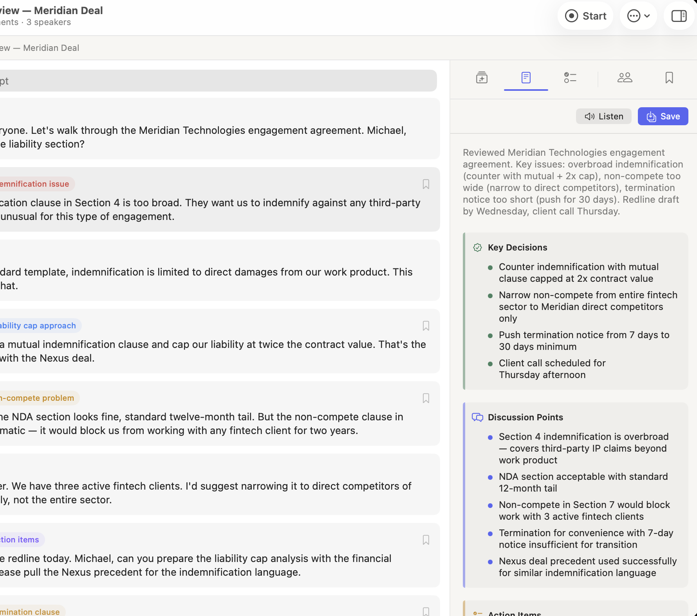Select 'Push termination notice from 7 days' decision
The image size is (697, 616).
584,341
